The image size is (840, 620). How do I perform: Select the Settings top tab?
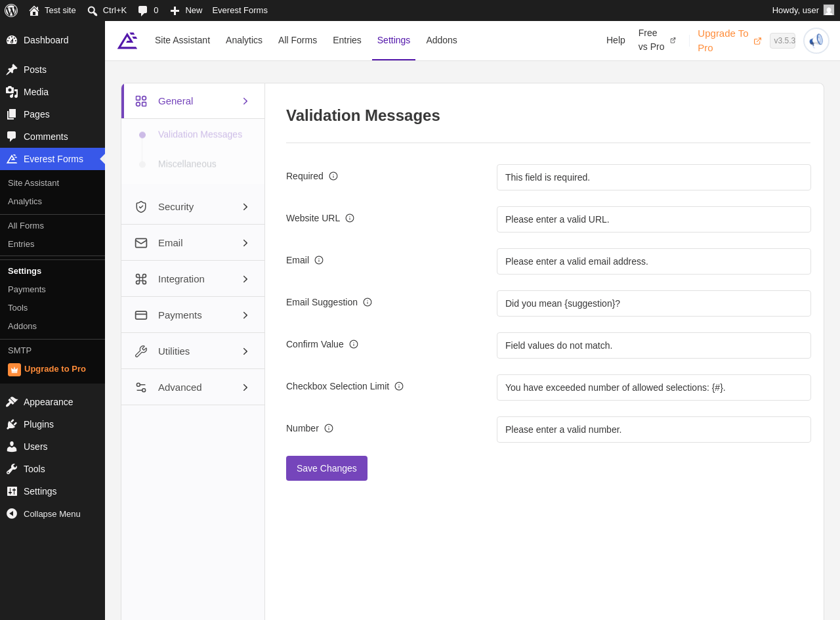[394, 40]
